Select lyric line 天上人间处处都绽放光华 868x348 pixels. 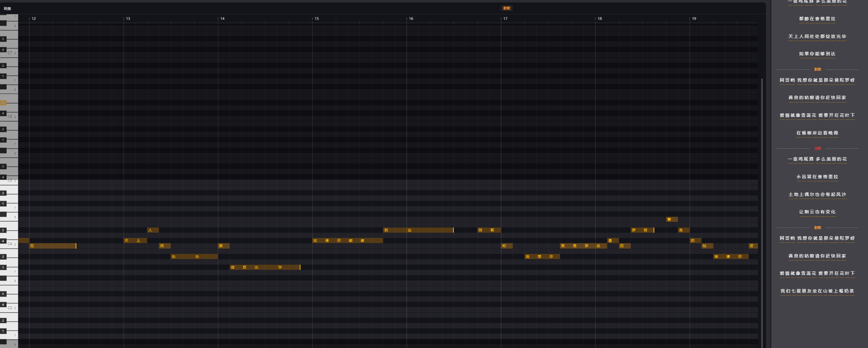pos(817,36)
